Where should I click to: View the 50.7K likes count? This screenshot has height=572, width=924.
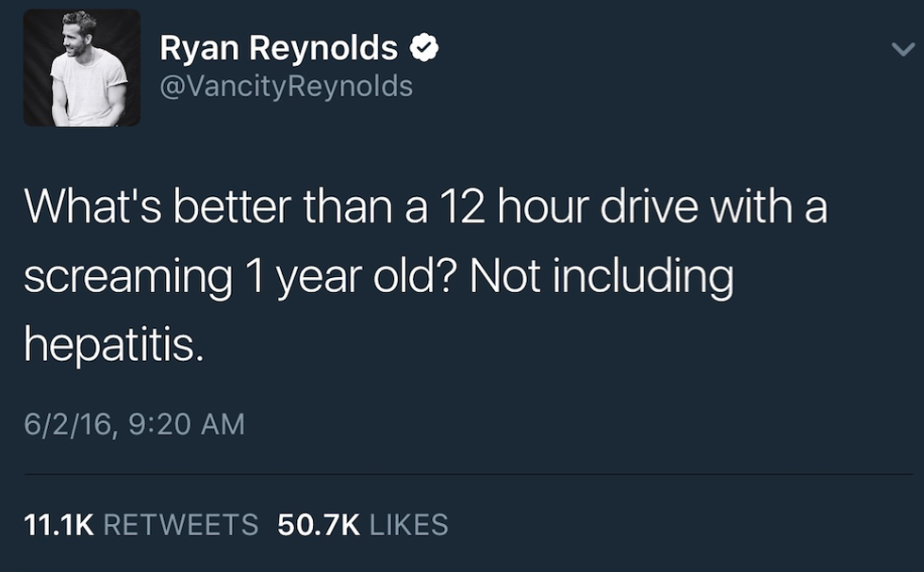coord(319,525)
